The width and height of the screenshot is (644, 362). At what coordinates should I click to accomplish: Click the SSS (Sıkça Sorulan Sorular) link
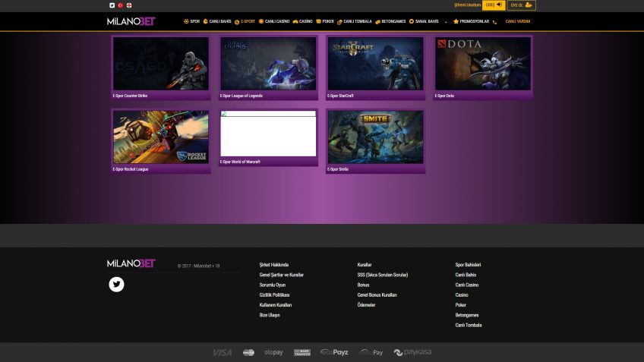(x=383, y=275)
